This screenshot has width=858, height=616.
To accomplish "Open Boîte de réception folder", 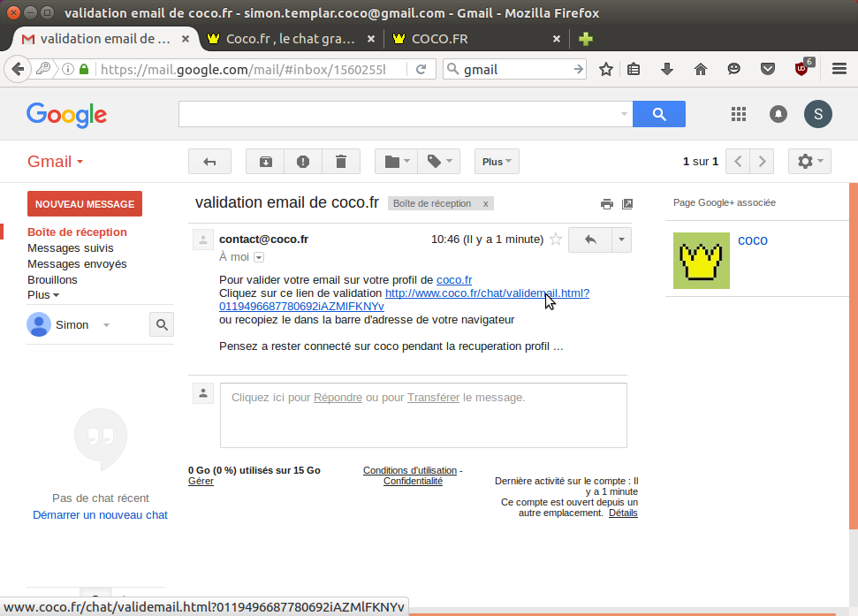I will click(77, 232).
